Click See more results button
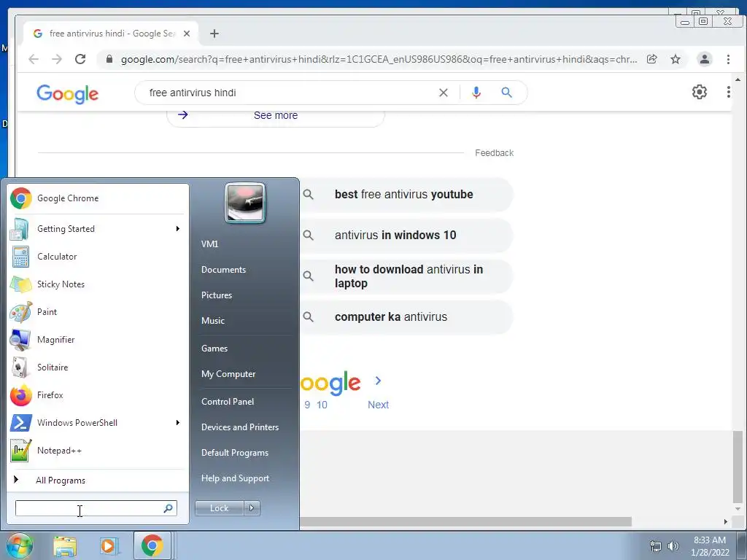The image size is (747, 560). click(x=275, y=116)
